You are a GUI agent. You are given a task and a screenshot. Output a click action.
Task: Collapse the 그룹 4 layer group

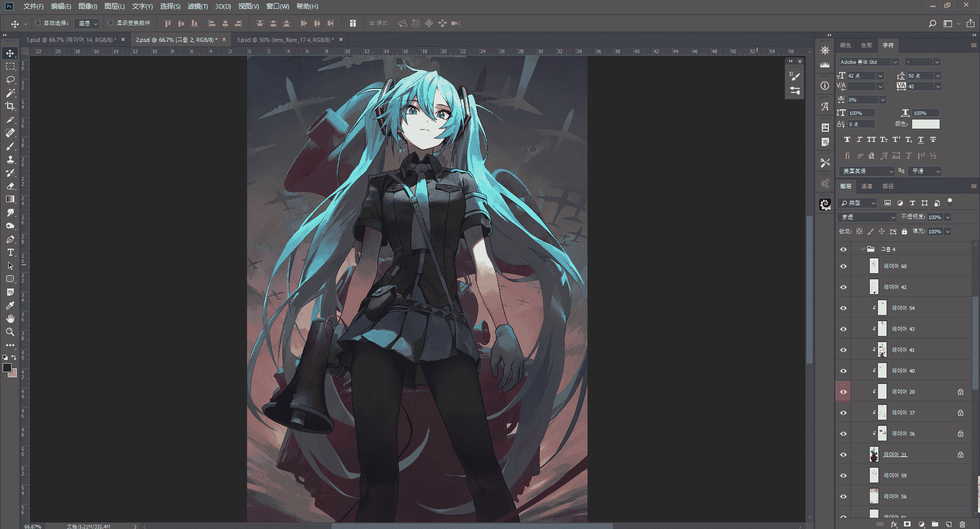pos(863,249)
